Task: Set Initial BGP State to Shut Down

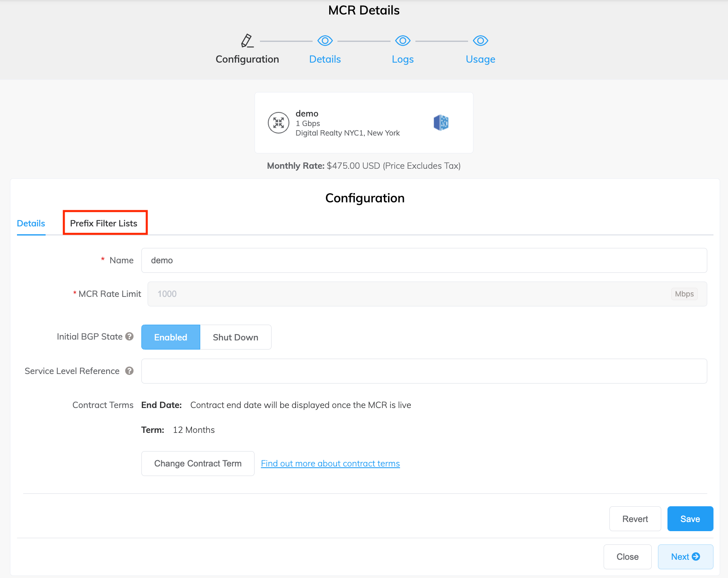Action: [x=235, y=337]
